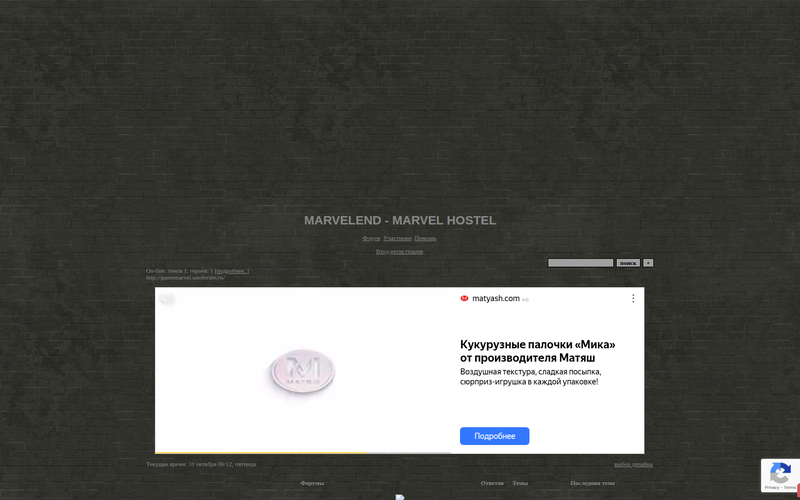Click the поиск search button
Viewport: 800px width, 500px height.
point(628,263)
